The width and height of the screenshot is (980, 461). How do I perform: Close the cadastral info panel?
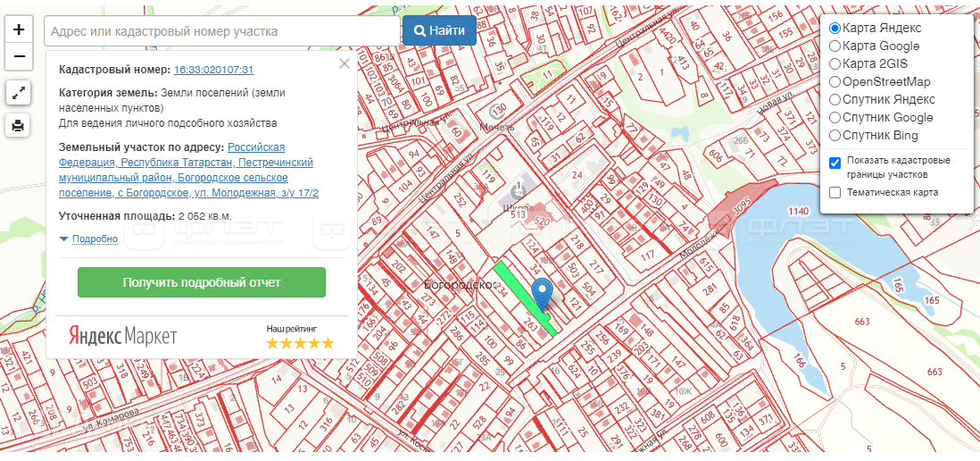[x=345, y=63]
